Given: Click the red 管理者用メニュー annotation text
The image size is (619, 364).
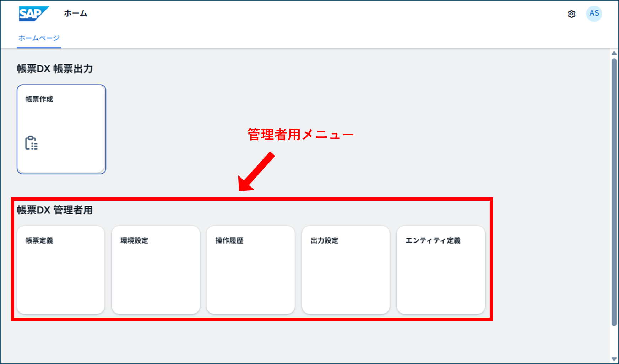Looking at the screenshot, I should [300, 135].
